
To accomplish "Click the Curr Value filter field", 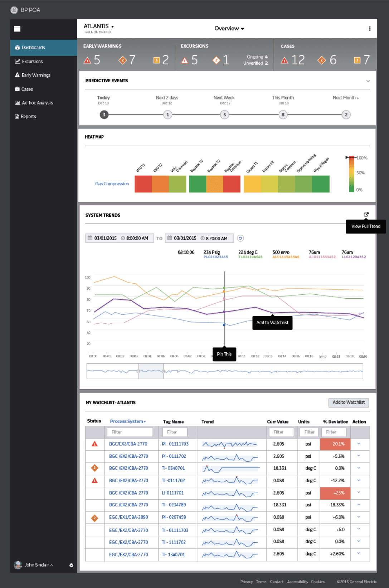I will (x=281, y=432).
